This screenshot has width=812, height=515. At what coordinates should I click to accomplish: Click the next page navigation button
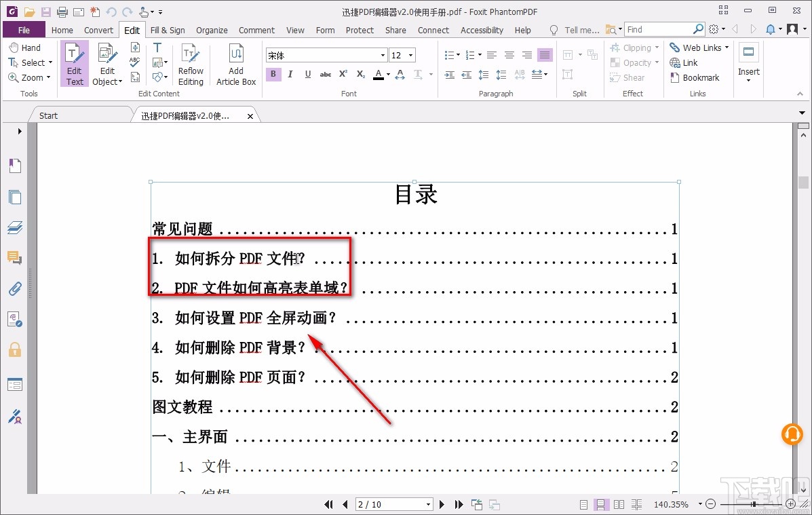tap(442, 504)
